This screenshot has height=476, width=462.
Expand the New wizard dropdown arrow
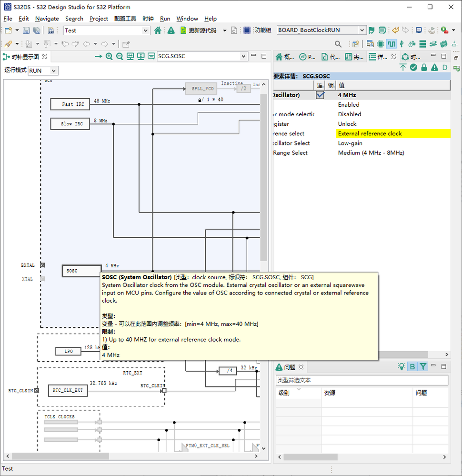[x=17, y=30]
